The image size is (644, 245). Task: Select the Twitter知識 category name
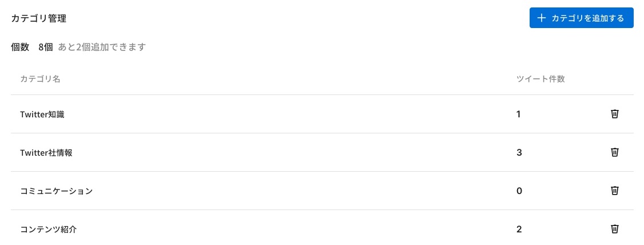pos(42,114)
